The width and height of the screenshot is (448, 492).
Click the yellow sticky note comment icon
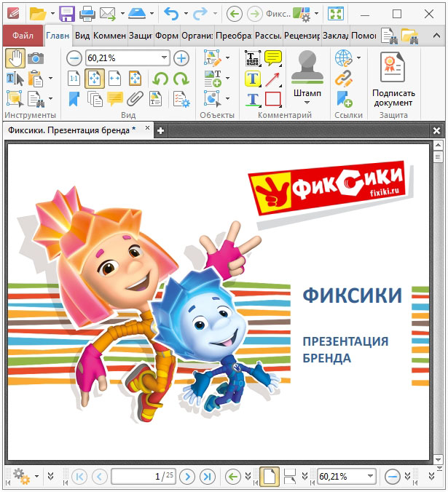273,58
